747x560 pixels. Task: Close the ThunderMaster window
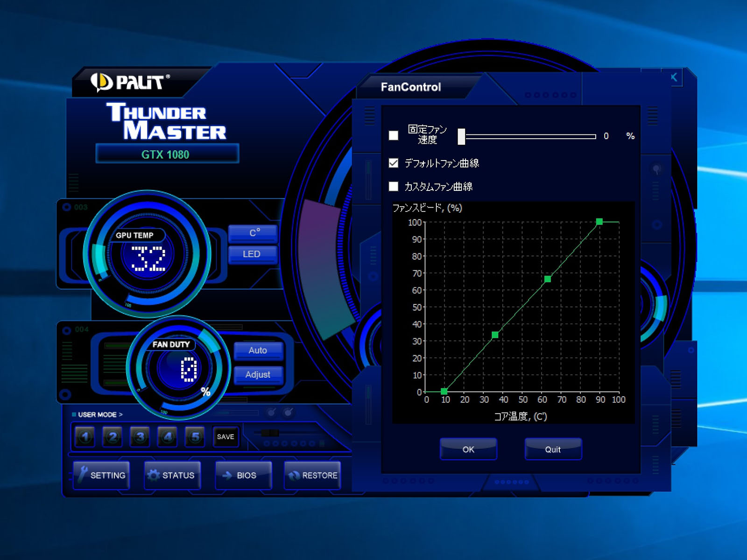point(674,77)
